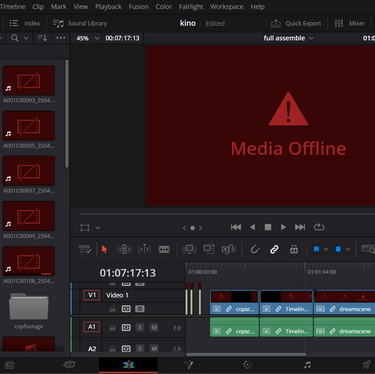Viewport: 375px width, 374px height.
Task: Lock the Video 1 track
Action: [x=113, y=309]
